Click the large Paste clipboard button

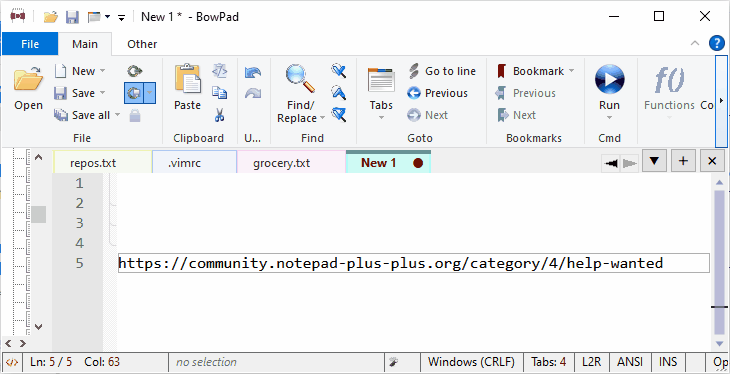(188, 88)
